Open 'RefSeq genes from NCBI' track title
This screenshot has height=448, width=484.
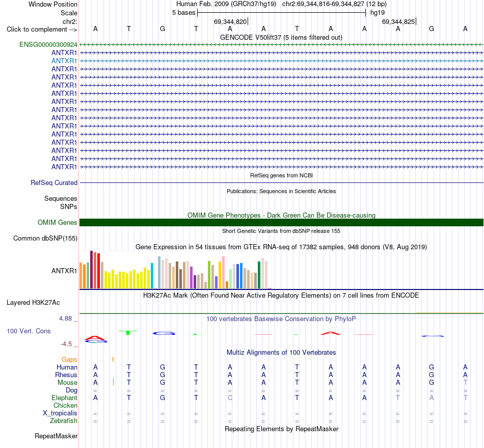[281, 175]
